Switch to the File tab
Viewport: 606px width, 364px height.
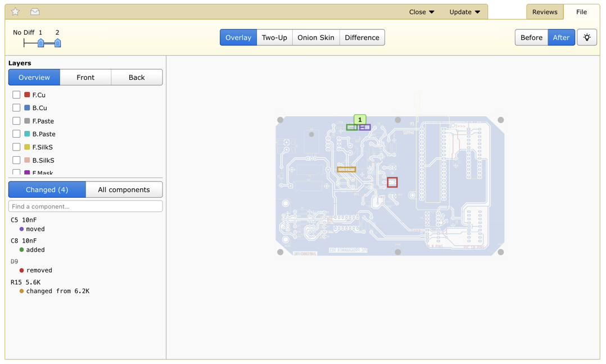[x=581, y=12]
